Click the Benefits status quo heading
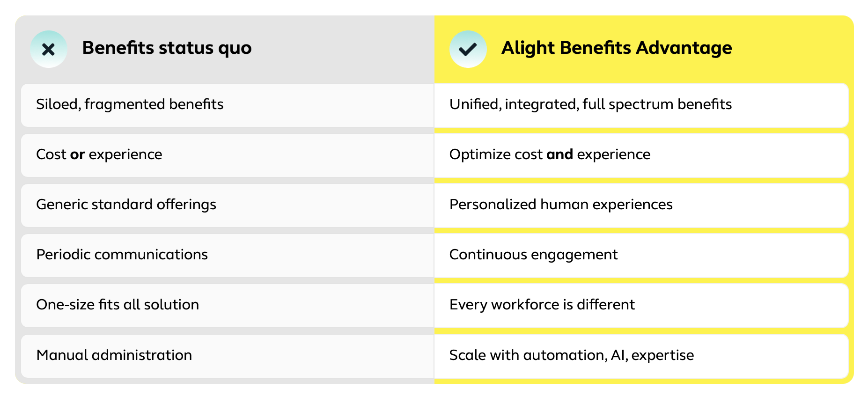Screen dimensions: 868x411 pyautogui.click(x=167, y=48)
